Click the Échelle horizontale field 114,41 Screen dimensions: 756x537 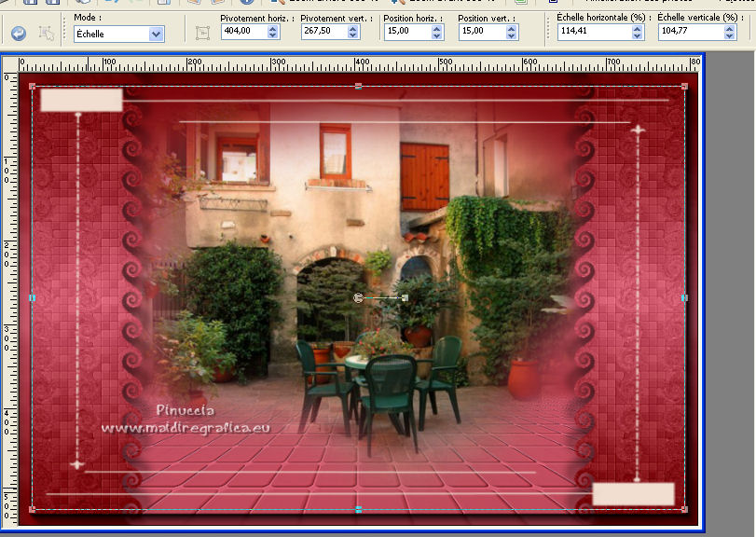(x=595, y=31)
